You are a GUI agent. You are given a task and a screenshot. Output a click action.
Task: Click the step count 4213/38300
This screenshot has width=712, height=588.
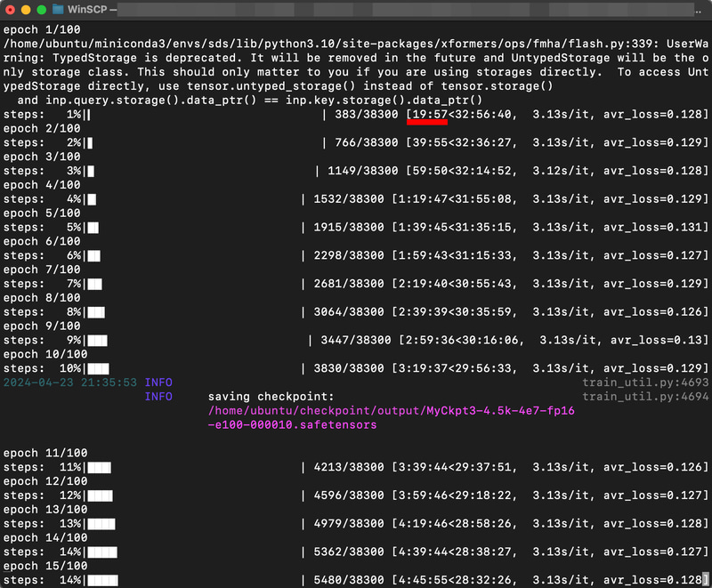(349, 467)
